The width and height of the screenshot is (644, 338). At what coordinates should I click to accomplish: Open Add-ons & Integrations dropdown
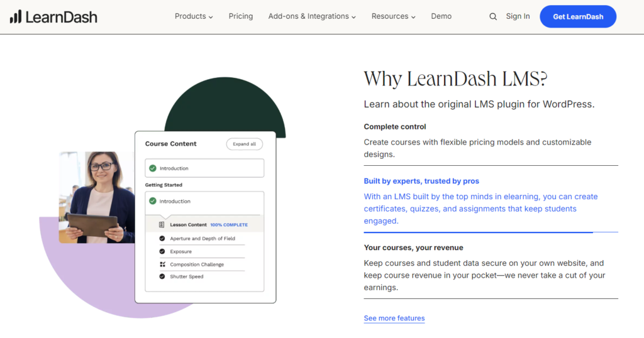point(312,16)
